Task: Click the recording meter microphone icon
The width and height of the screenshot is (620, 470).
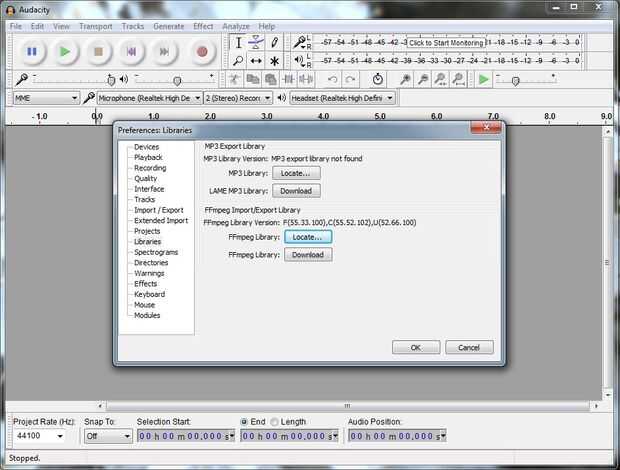Action: click(299, 42)
